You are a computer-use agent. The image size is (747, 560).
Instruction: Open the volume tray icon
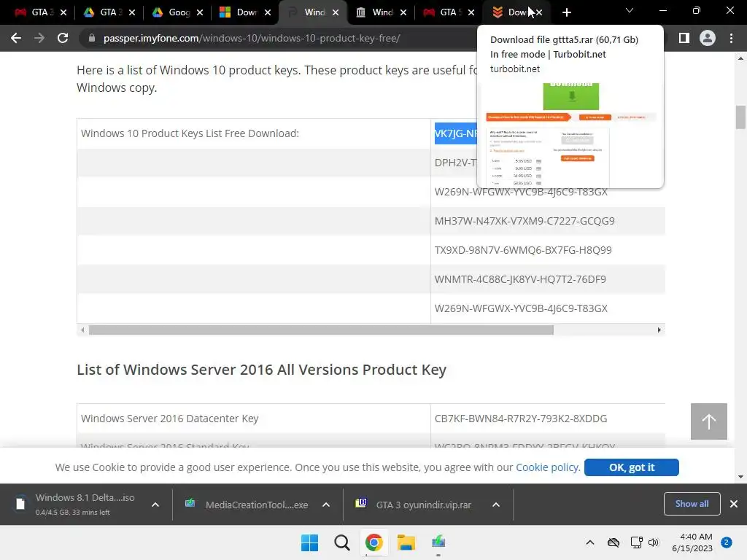coord(653,542)
